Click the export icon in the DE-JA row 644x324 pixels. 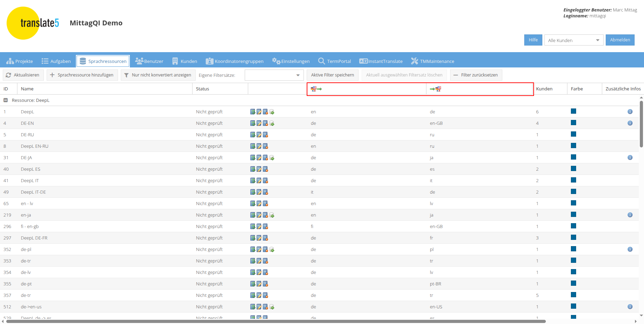click(x=272, y=158)
